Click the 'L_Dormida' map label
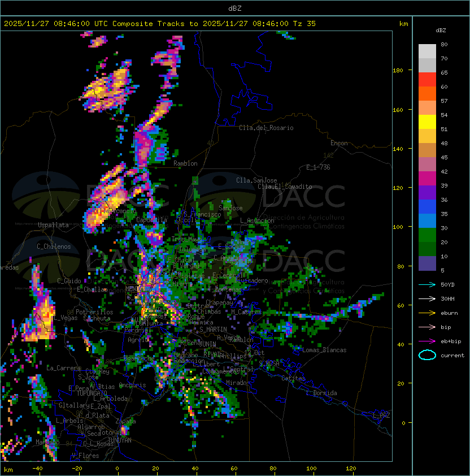 coord(321,393)
